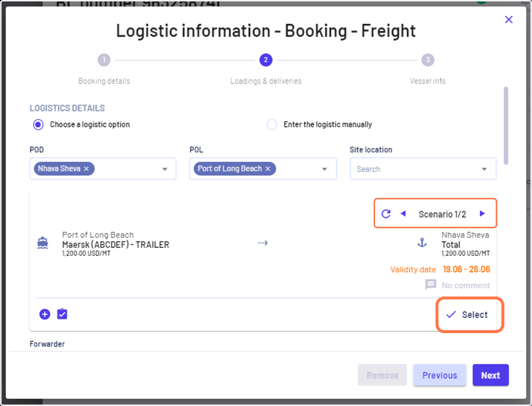532x406 pixels.
Task: Go to step 3 Vessel info
Action: (x=427, y=60)
